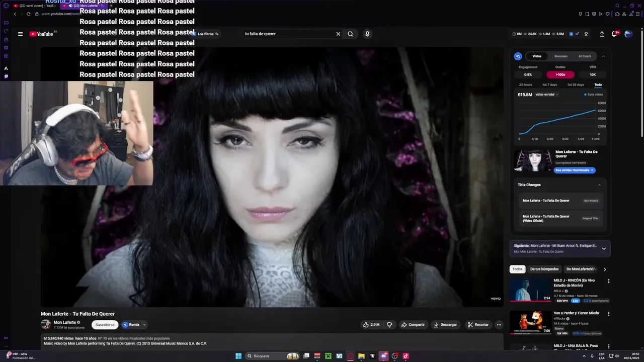This screenshot has width=644, height=362.
Task: Toggle the Este video legend series
Action: (x=594, y=95)
